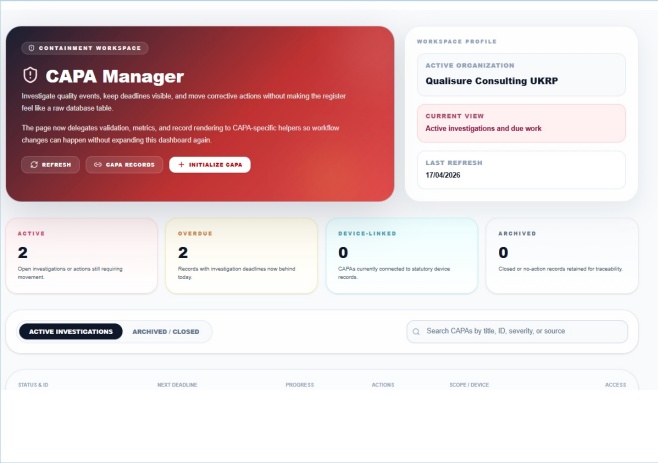Click 'Closed or no-action records' description
This screenshot has height=463, width=658.
click(561, 269)
